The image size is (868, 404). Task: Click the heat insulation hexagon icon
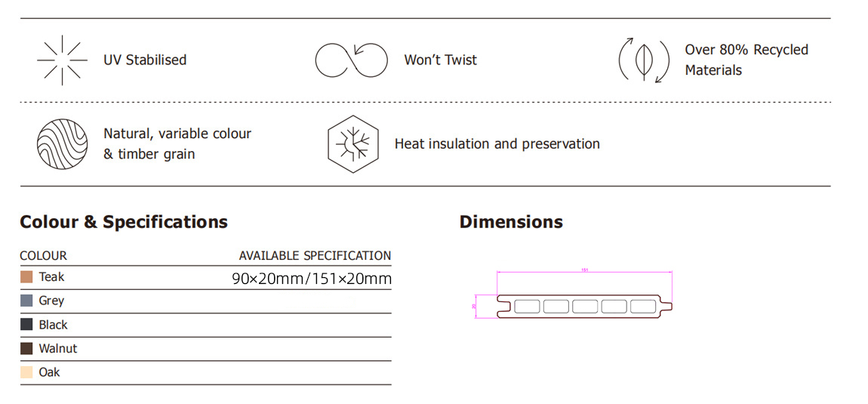coord(350,143)
